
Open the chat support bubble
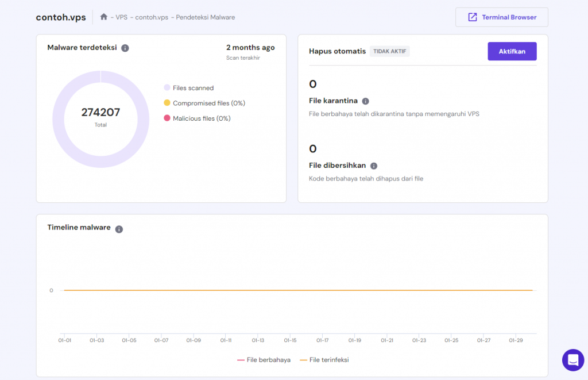[x=572, y=360]
